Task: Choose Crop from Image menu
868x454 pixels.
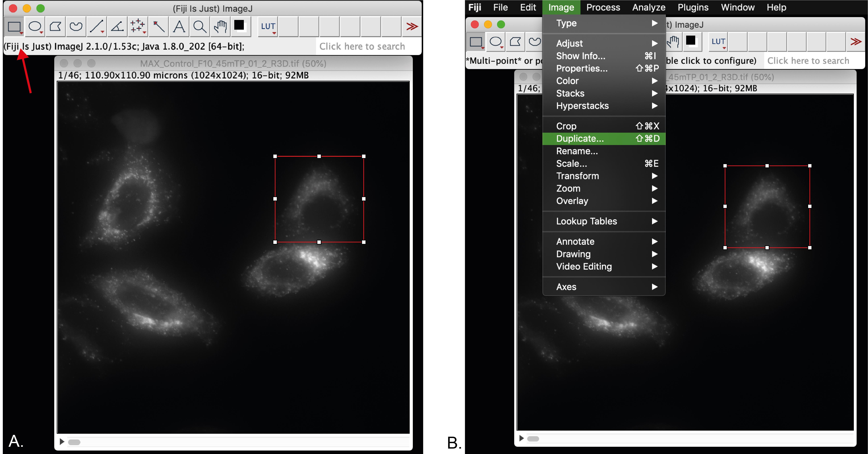Action: 604,126
